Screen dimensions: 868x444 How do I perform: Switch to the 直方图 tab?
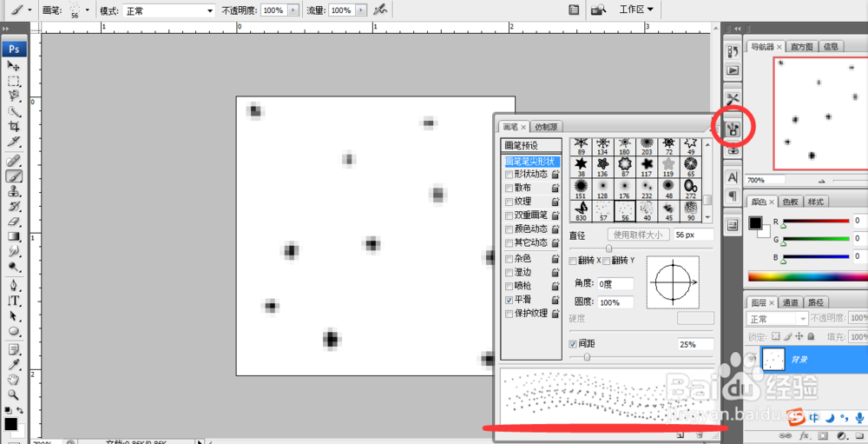tap(801, 47)
